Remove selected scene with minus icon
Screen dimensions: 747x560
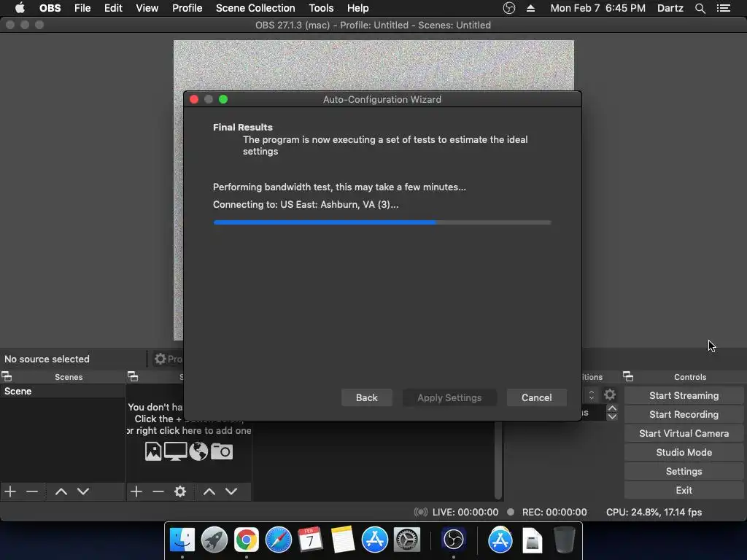pos(32,491)
